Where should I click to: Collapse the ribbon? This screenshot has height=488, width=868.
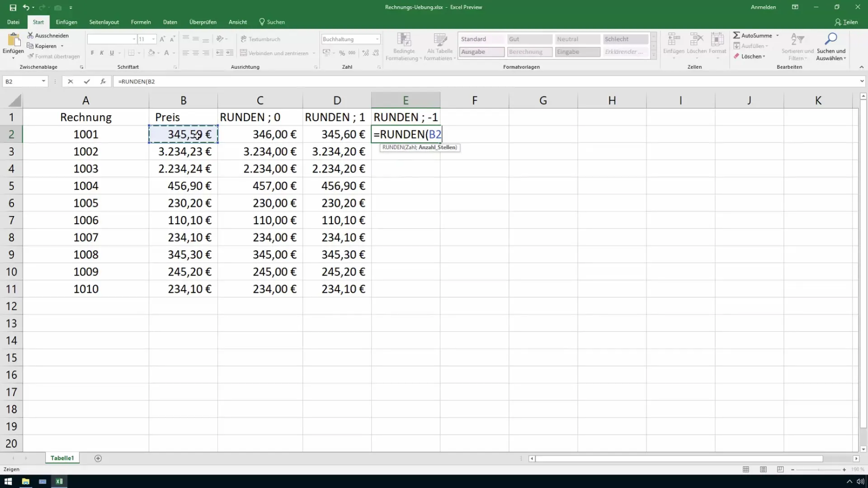pos(861,67)
